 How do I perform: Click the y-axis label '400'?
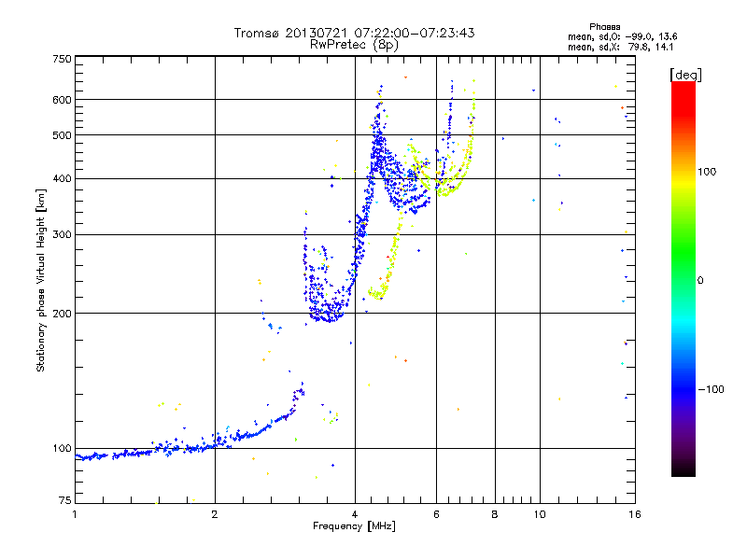click(62, 179)
